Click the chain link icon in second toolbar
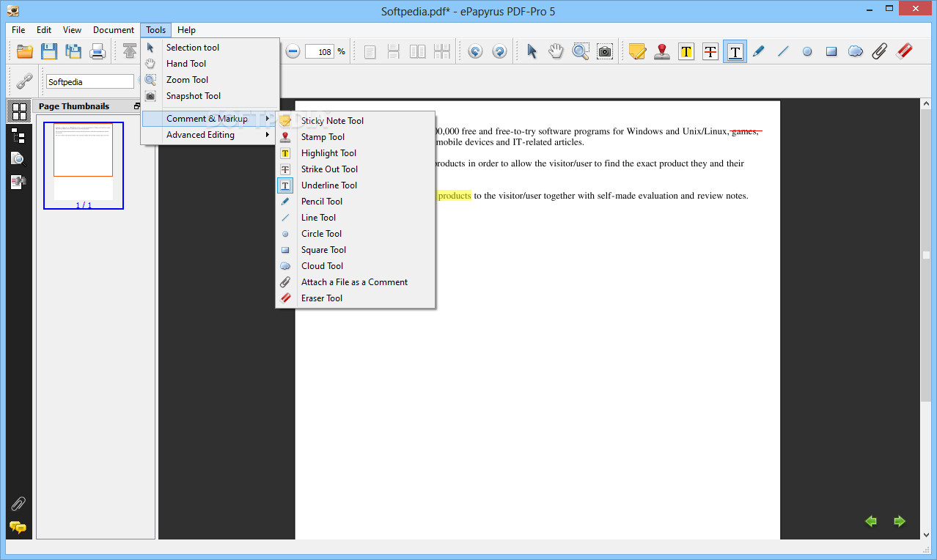 click(25, 81)
